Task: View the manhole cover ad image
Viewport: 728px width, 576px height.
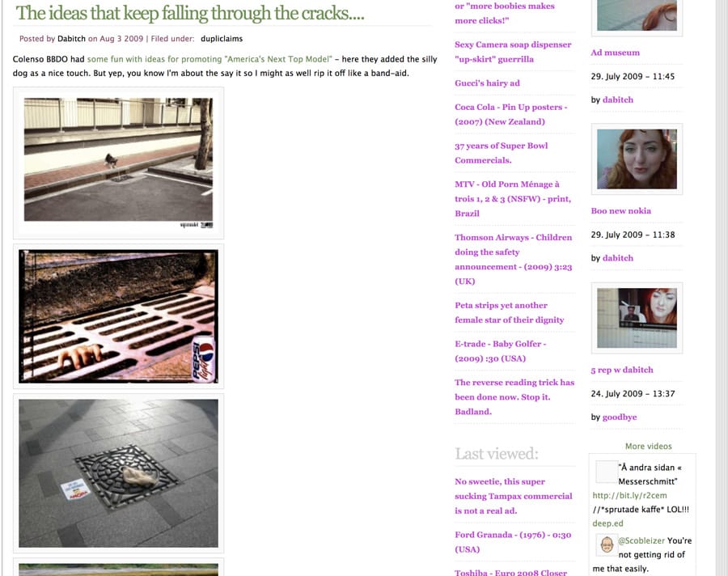Action: [x=118, y=473]
